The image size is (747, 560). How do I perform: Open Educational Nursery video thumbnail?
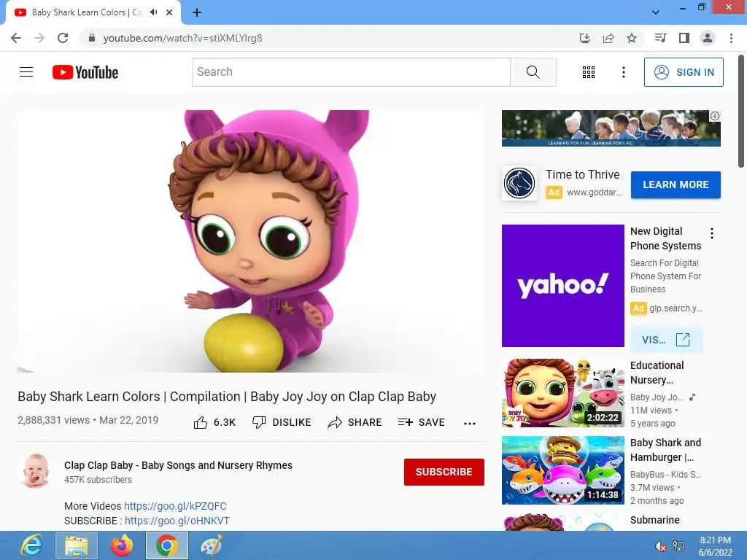(x=562, y=393)
